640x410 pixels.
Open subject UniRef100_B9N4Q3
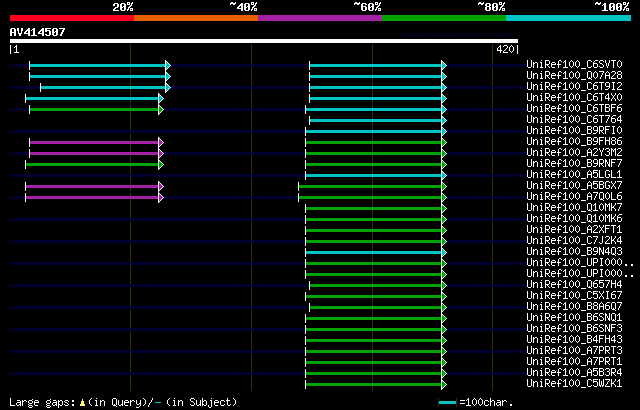574,252
